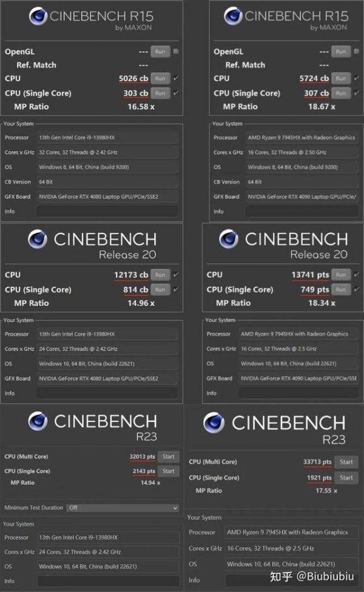Image resolution: width=364 pixels, height=592 pixels.
Task: Click Cinebench R23 logo above the 33713 pts score
Action: pos(215,423)
